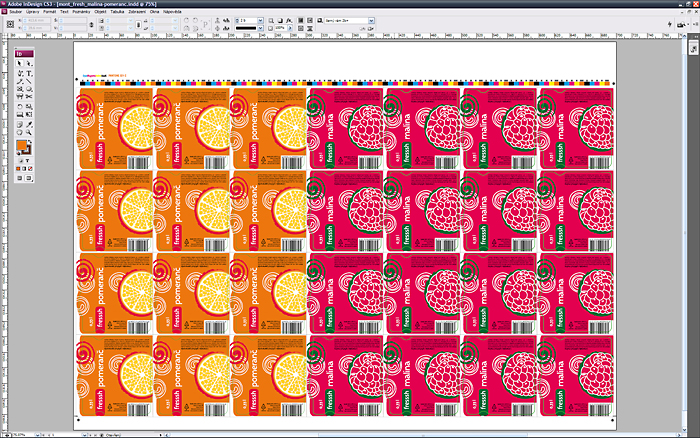Image resolution: width=700 pixels, height=438 pixels.
Task: Select the Zoom magnifier tool
Action: coord(29,133)
